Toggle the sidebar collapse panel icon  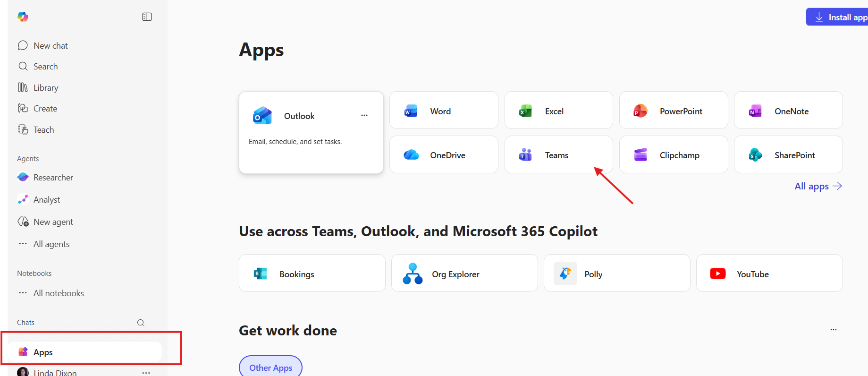[x=147, y=17]
